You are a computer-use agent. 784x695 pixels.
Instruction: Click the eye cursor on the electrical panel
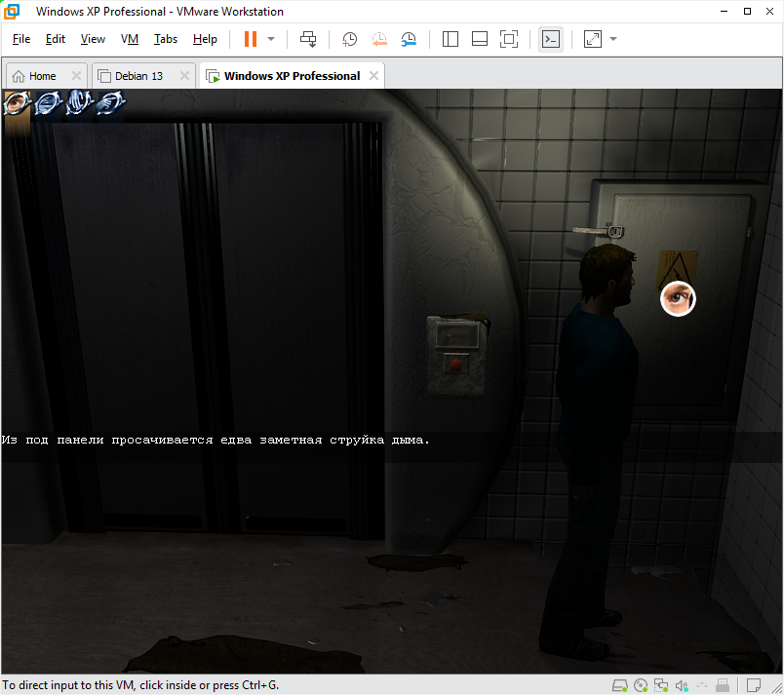(678, 298)
